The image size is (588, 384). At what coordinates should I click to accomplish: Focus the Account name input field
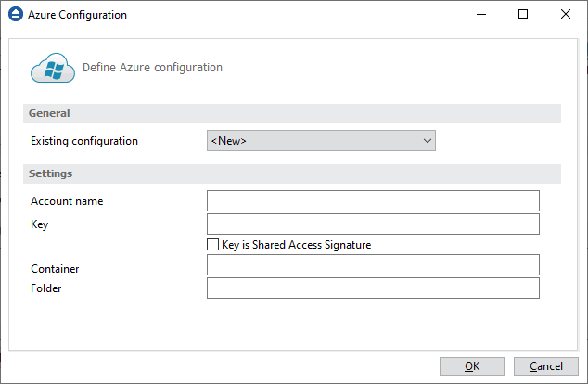373,200
